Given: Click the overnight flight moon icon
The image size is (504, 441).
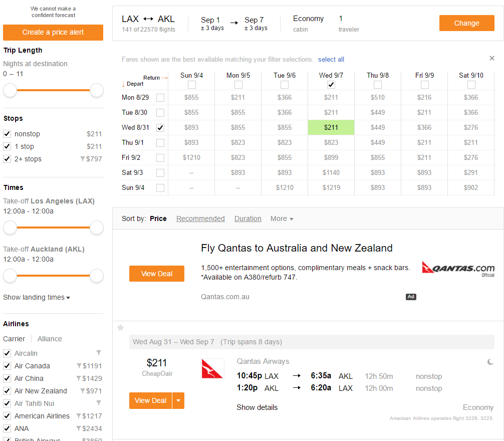Looking at the screenshot, I should pos(490,362).
